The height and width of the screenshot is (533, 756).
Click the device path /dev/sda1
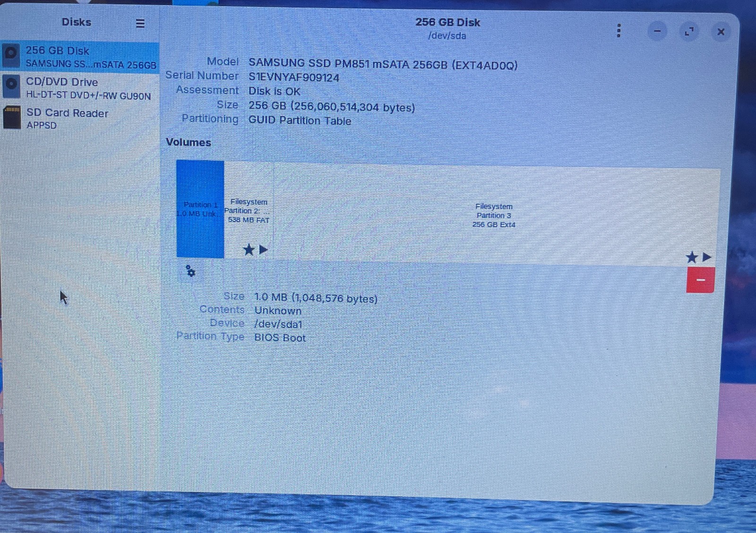pyautogui.click(x=278, y=324)
